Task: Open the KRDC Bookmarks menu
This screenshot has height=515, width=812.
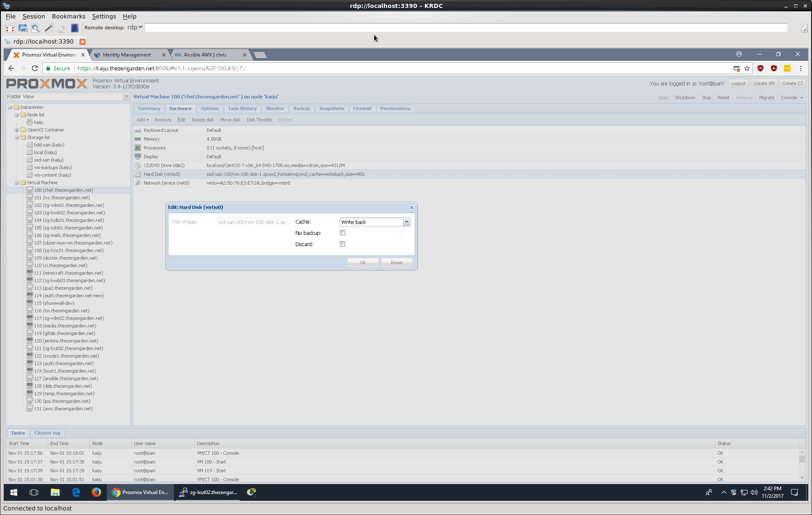Action: pyautogui.click(x=69, y=16)
